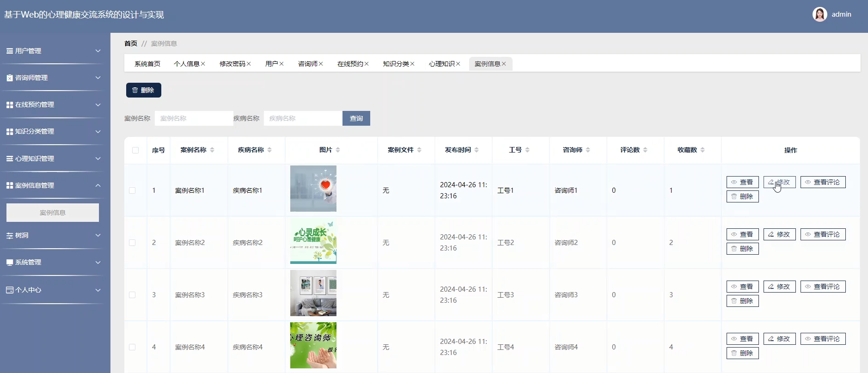Image resolution: width=868 pixels, height=373 pixels.
Task: Click the 系统管理 monitor icon
Action: click(9, 262)
